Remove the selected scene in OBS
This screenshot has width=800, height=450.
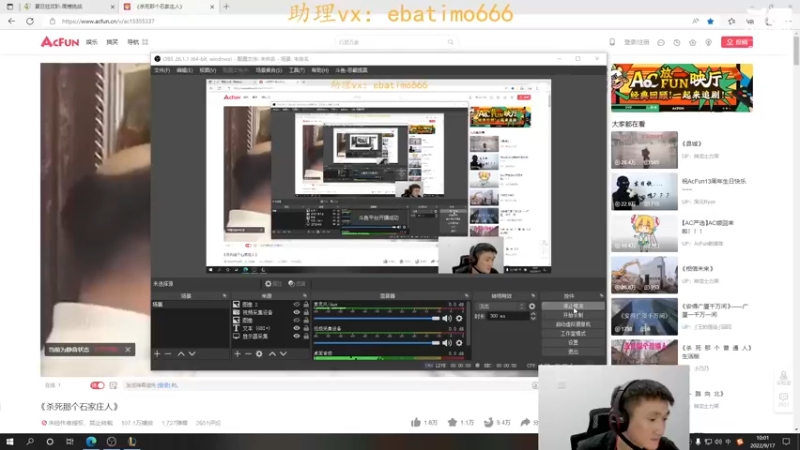[x=168, y=354]
